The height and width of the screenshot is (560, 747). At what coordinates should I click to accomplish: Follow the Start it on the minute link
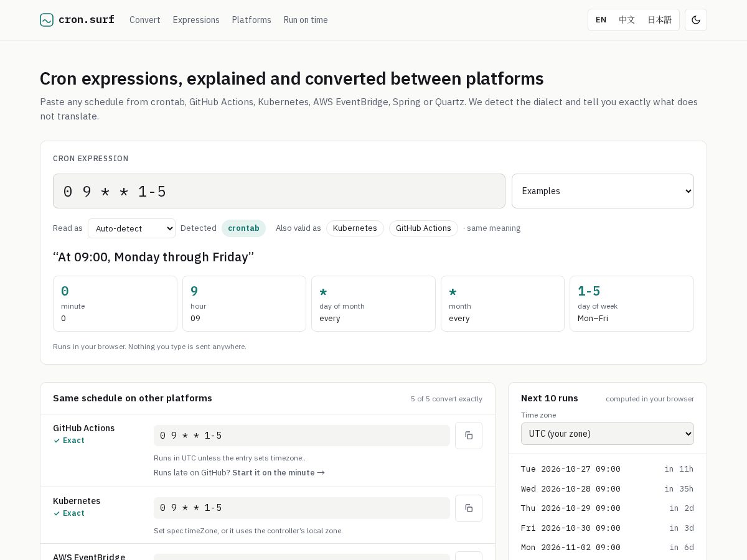278,473
